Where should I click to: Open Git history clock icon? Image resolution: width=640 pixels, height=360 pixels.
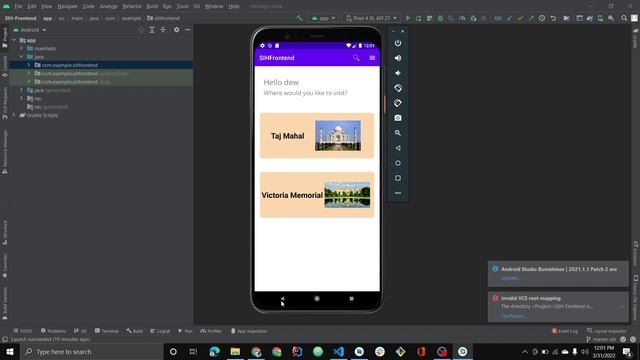(x=542, y=18)
